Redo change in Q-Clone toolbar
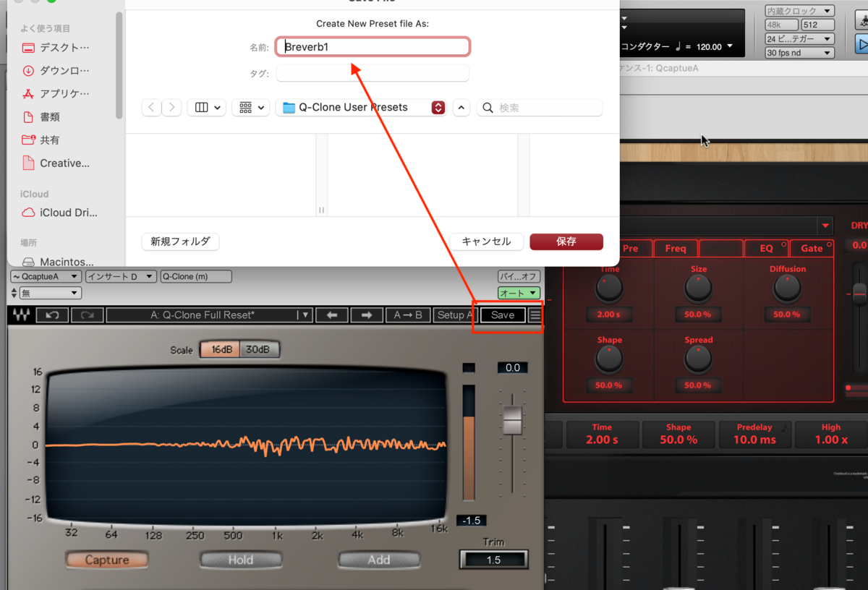The image size is (868, 590). point(87,315)
